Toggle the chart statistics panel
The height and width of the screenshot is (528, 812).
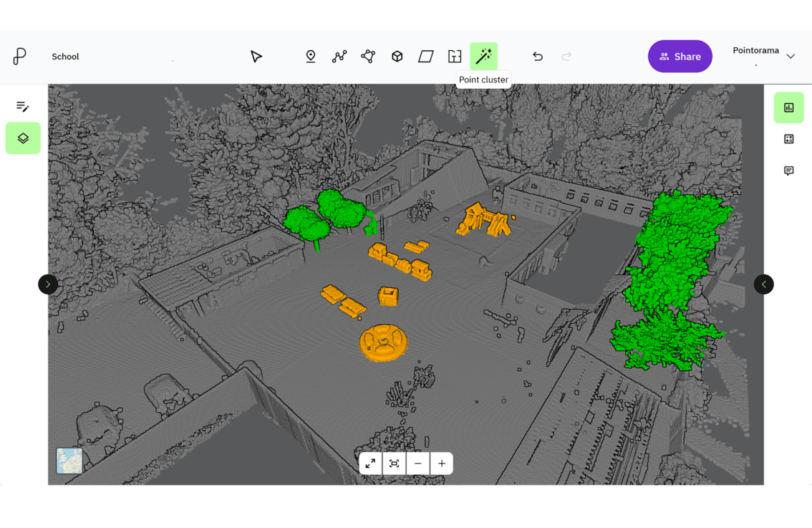point(788,107)
